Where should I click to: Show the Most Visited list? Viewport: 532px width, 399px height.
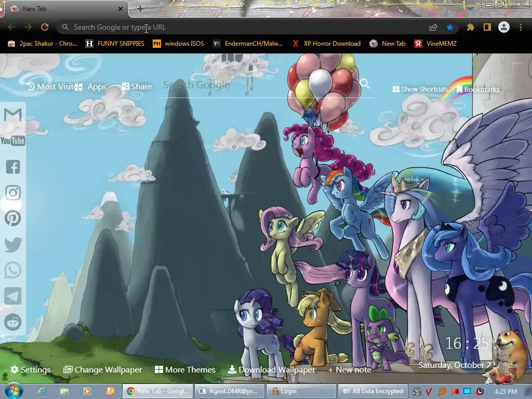(x=50, y=87)
